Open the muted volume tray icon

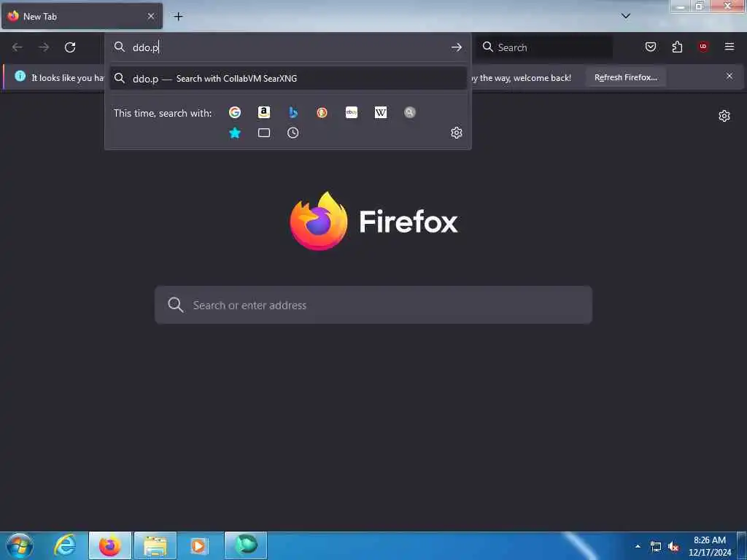coord(673,547)
